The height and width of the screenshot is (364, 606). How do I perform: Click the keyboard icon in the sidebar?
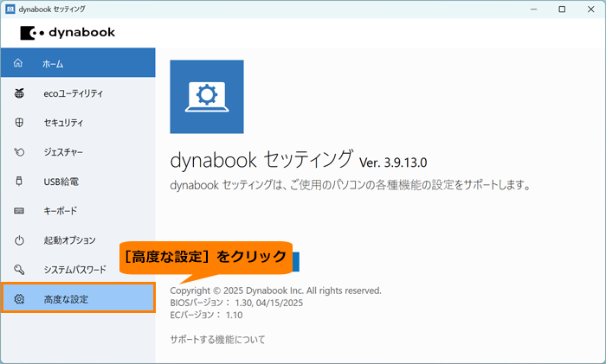pyautogui.click(x=19, y=211)
